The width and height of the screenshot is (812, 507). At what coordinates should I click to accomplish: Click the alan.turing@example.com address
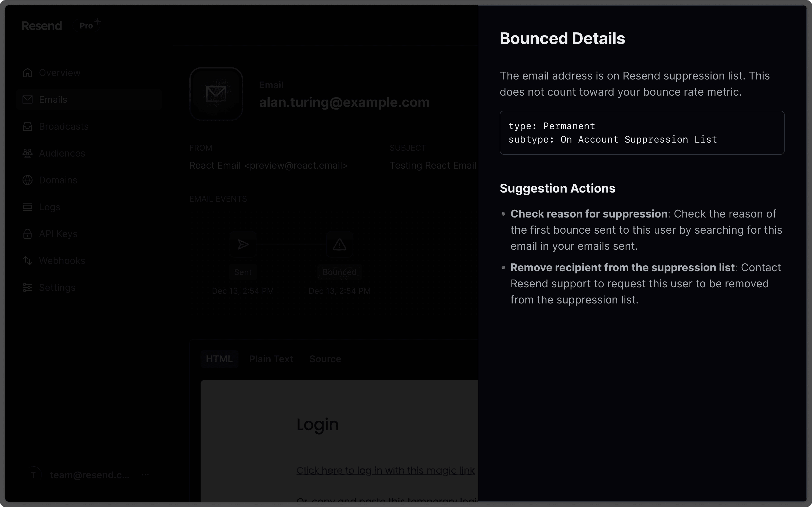coord(344,102)
